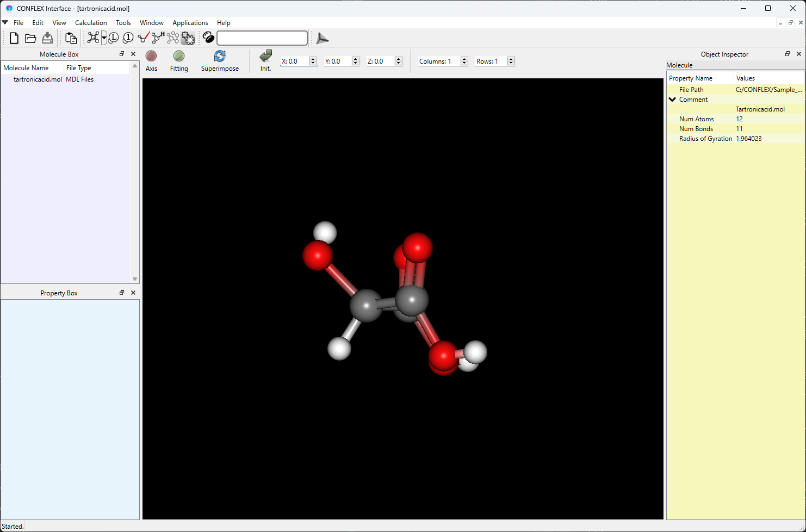
Task: Open the calculation settings gears icon
Action: 188,38
